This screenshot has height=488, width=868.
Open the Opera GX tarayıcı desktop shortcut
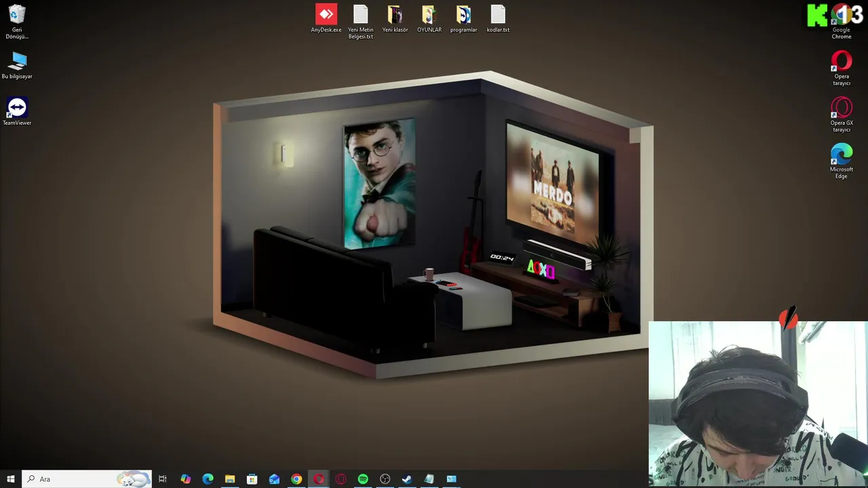tap(842, 115)
